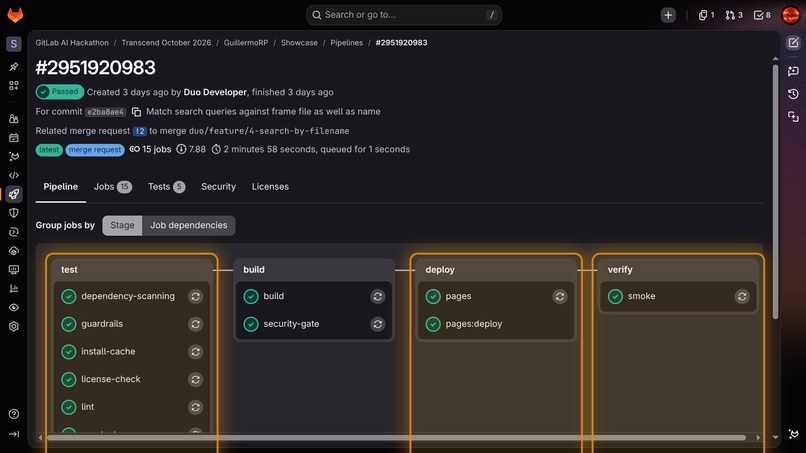Retry the guardrails job
The image size is (806, 453).
click(195, 324)
